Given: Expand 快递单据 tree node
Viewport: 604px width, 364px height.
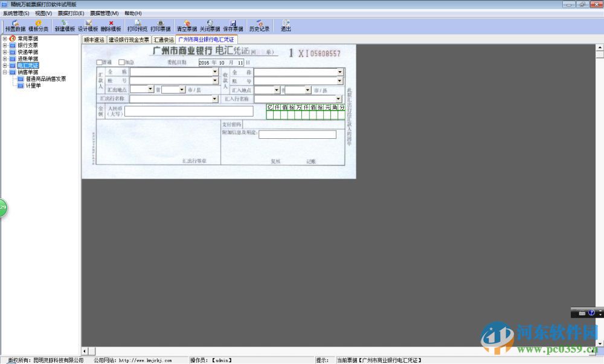Looking at the screenshot, I should (5, 52).
